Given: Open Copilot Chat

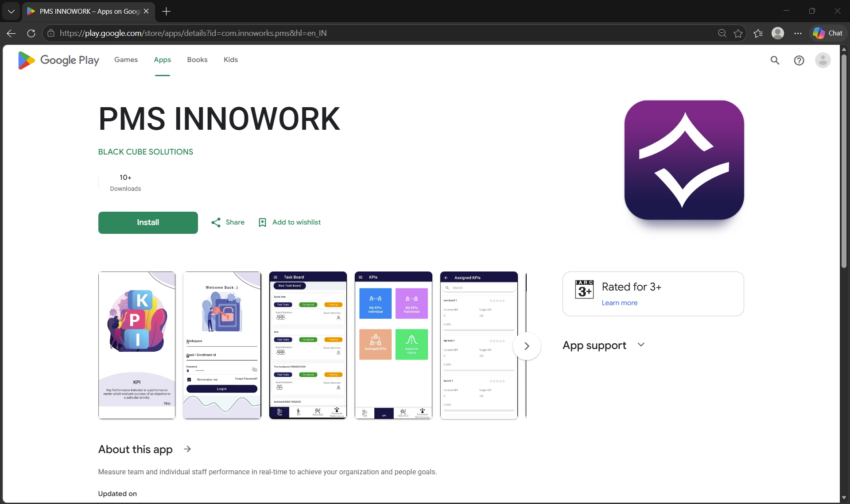Looking at the screenshot, I should 828,33.
